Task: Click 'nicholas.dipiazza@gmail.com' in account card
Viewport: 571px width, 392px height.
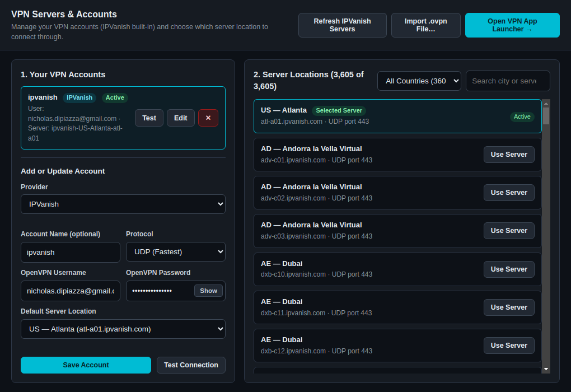Action: coord(72,119)
